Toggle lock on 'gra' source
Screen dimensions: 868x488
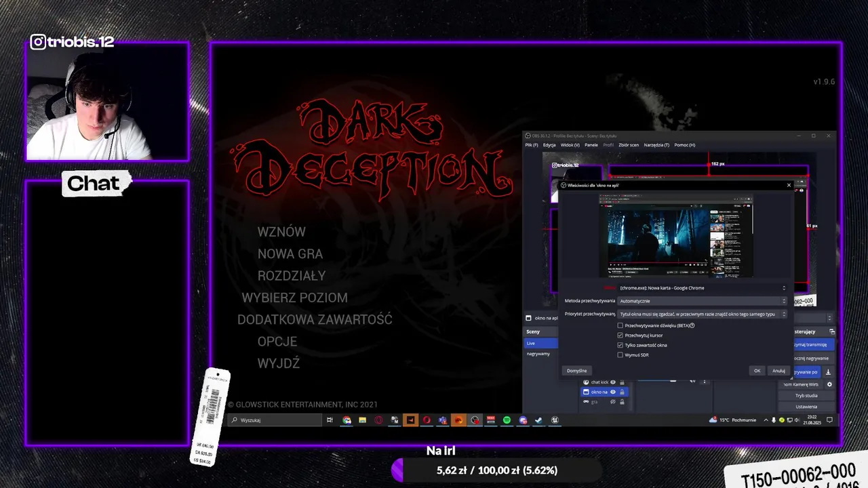click(x=622, y=402)
